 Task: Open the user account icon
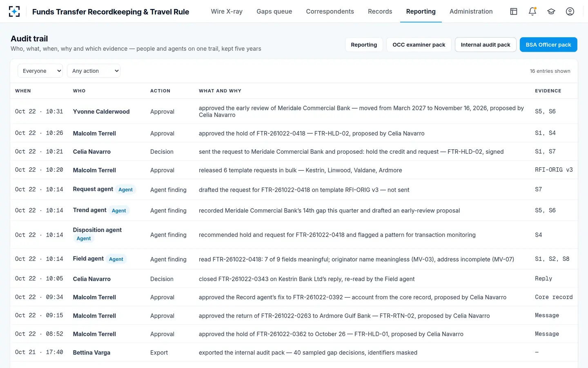570,11
